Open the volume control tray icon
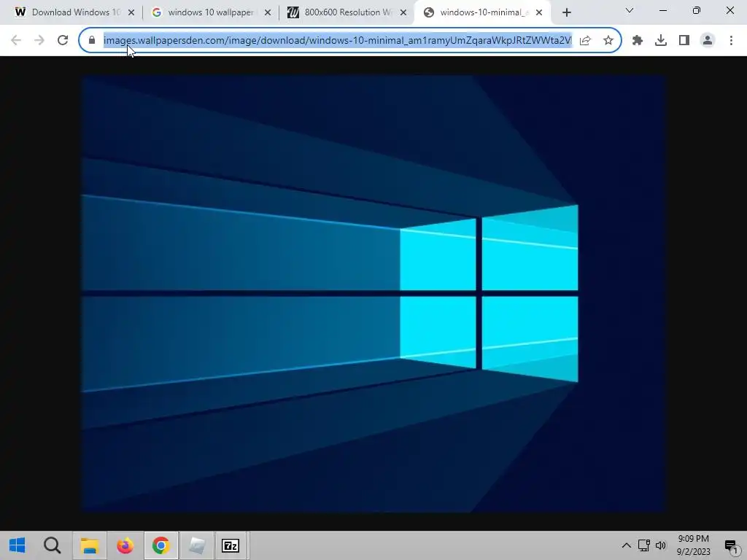Screen dimensions: 747x560 [x=661, y=545]
